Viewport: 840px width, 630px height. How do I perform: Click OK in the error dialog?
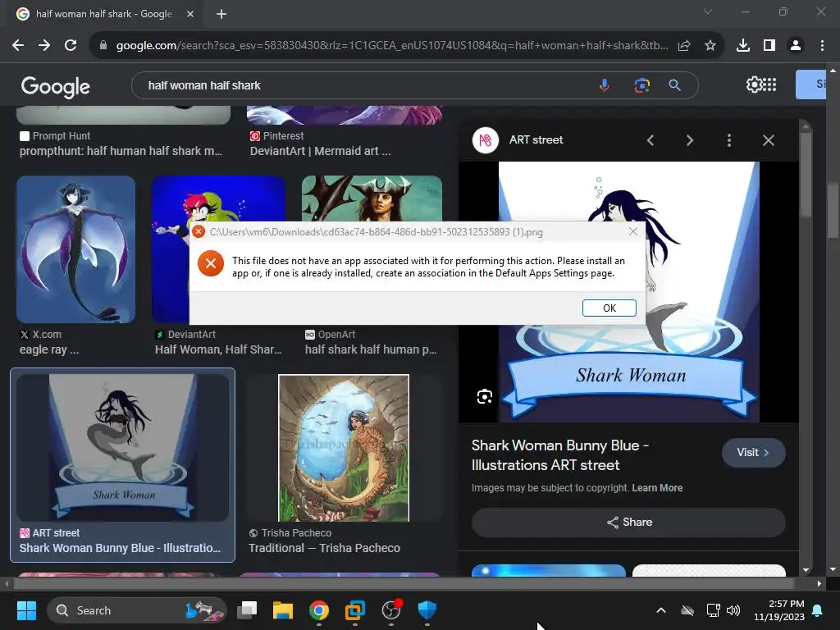[609, 308]
